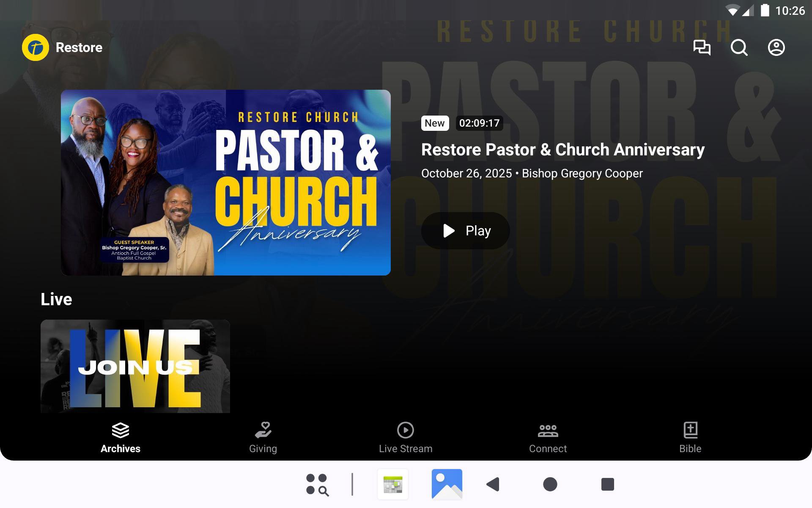Go to the Live Stream tab
The width and height of the screenshot is (812, 508).
tap(406, 438)
